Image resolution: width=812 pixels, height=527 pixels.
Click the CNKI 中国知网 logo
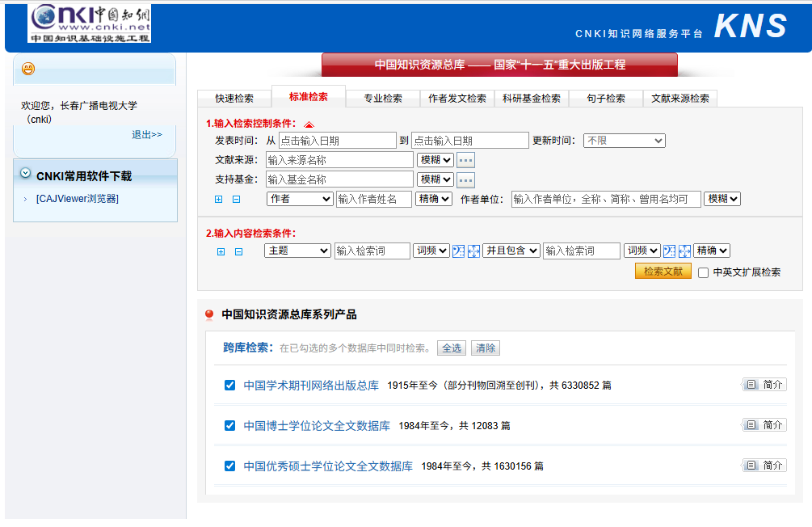90,23
